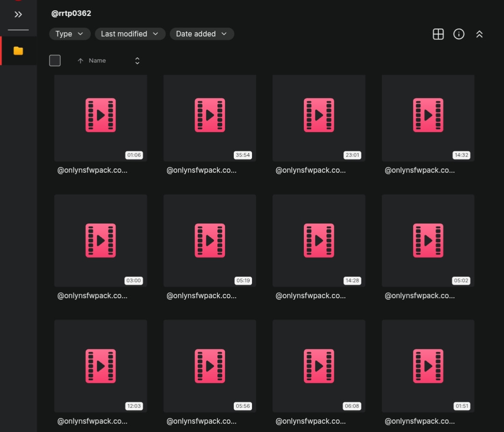Click file name under the 14:28 video
This screenshot has height=432, width=504.
coord(310,296)
